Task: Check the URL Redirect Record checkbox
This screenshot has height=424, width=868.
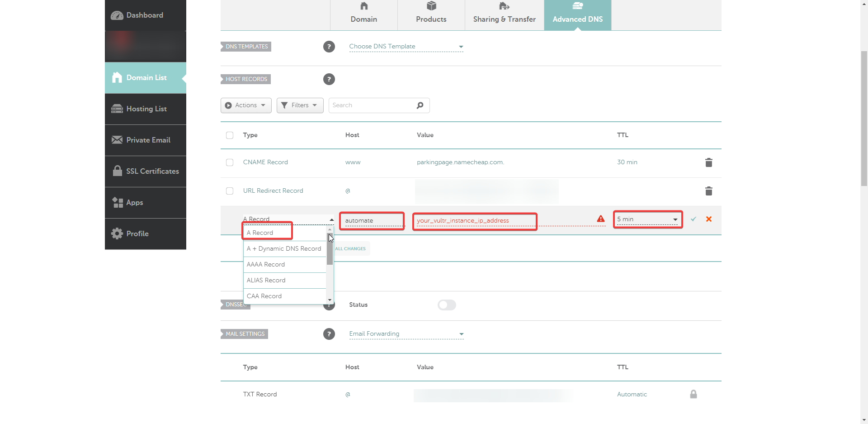Action: 230,191
